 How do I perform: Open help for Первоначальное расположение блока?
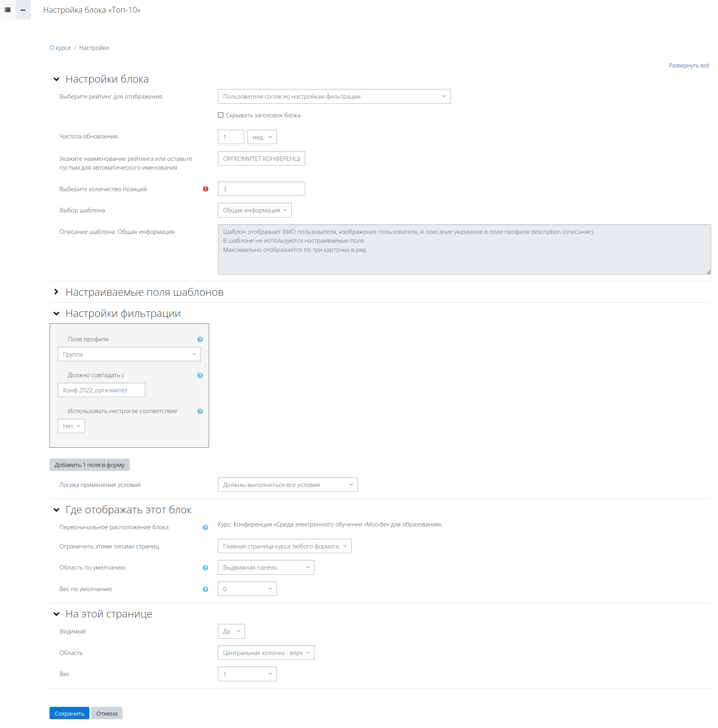pyautogui.click(x=206, y=527)
